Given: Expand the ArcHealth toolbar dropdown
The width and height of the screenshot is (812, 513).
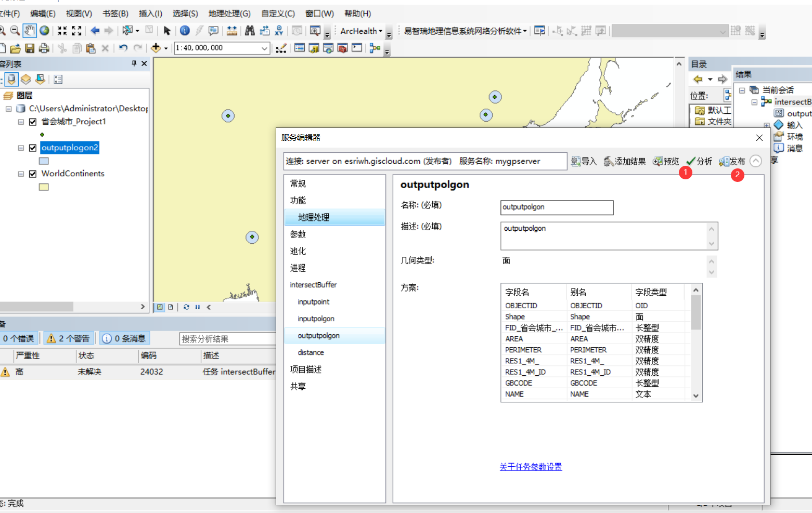Looking at the screenshot, I should [380, 31].
